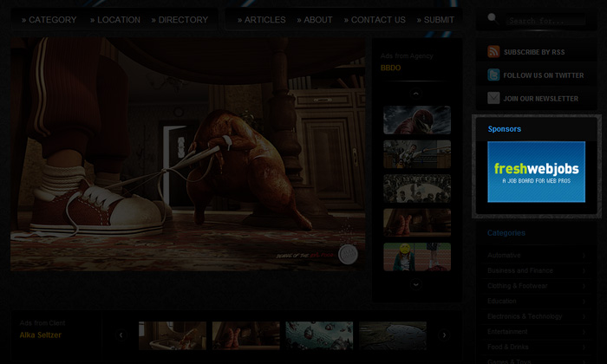Click the chevron beside Electronics & Technology
The image size is (607, 364).
point(584,316)
